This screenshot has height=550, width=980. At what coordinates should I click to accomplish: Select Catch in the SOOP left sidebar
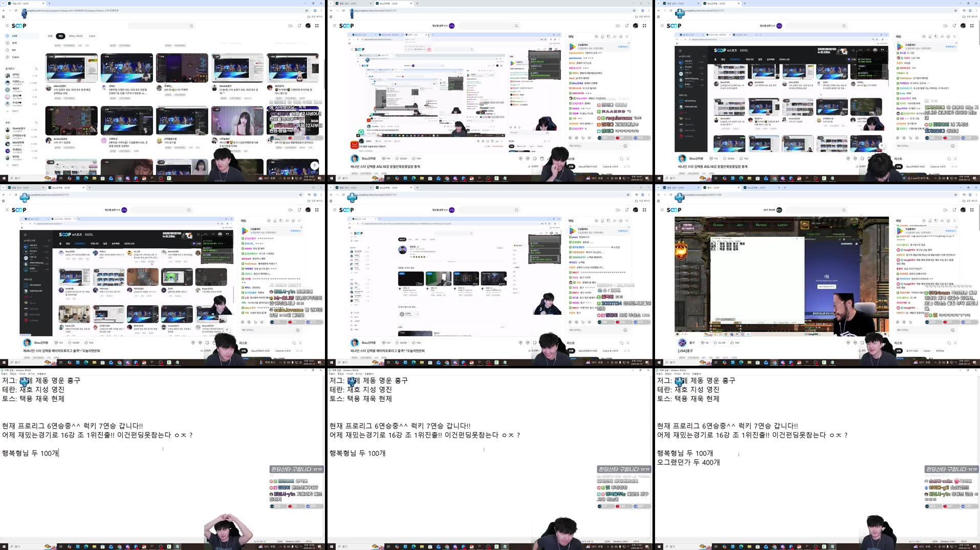point(15,57)
